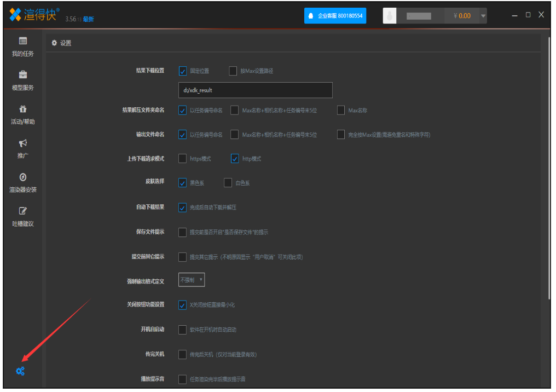Select the white skin checkbox
Screen dimensions: 556x392
228,183
